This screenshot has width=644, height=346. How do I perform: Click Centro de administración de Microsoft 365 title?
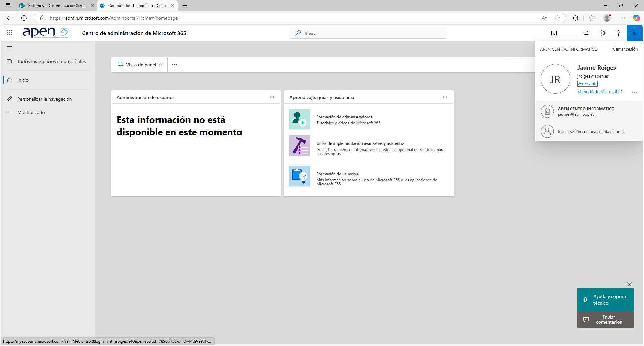click(134, 33)
